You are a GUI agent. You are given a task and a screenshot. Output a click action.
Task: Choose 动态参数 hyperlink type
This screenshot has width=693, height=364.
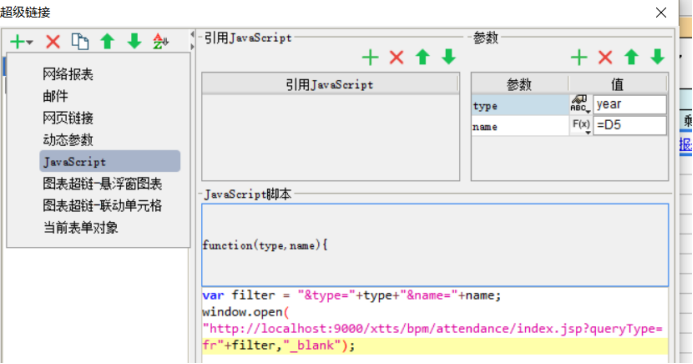pos(68,140)
